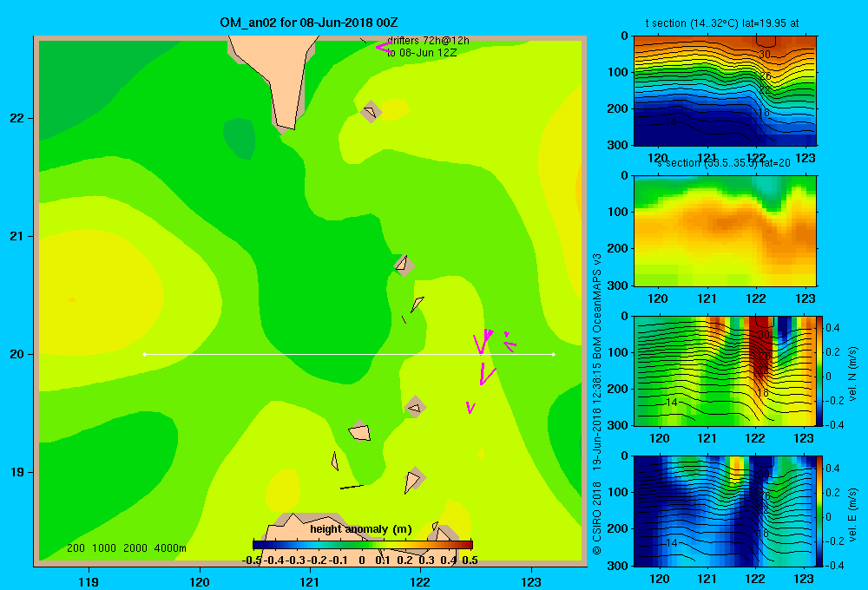Open the salinity section plot
868x590 pixels.
[725, 230]
